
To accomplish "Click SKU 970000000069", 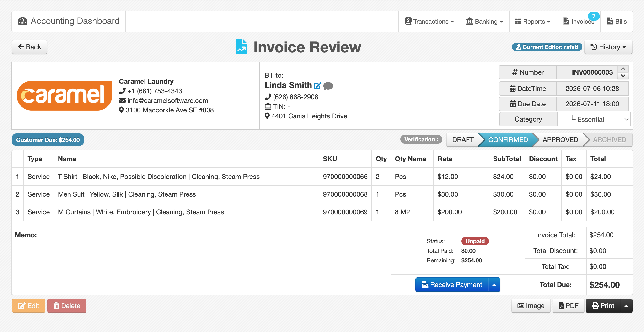I will tap(345, 212).
